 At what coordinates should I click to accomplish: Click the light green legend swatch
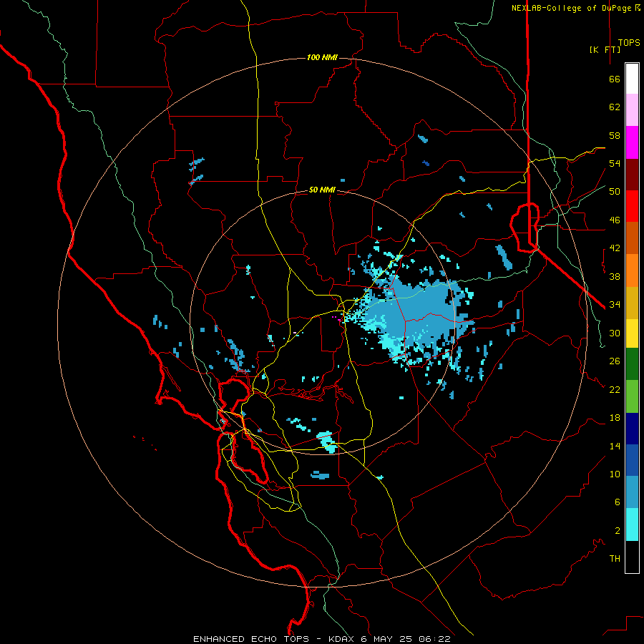(632, 396)
